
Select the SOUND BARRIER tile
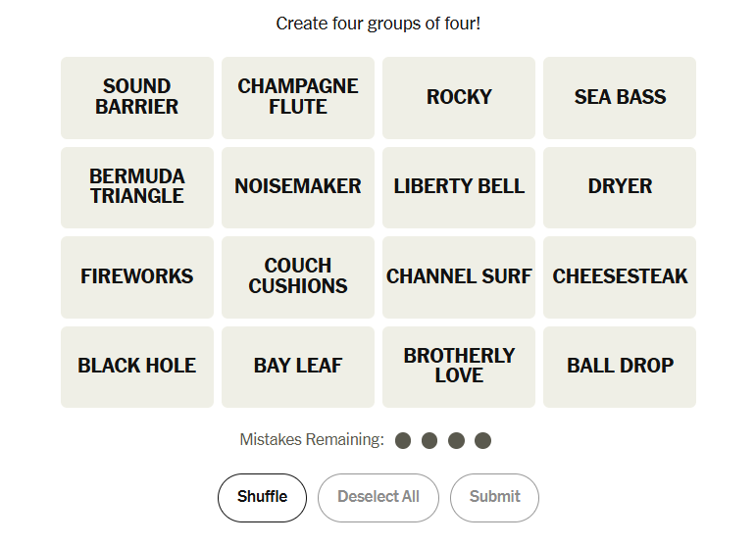point(137,97)
